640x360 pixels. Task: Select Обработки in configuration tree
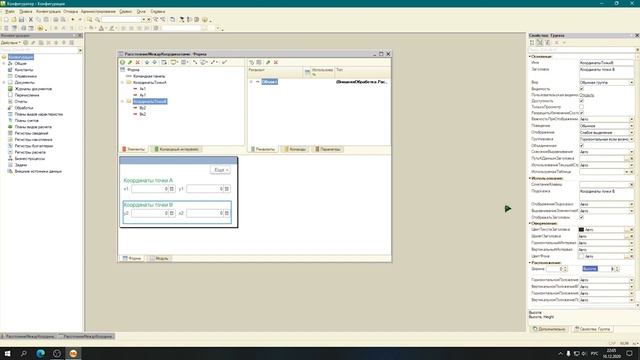[x=24, y=108]
